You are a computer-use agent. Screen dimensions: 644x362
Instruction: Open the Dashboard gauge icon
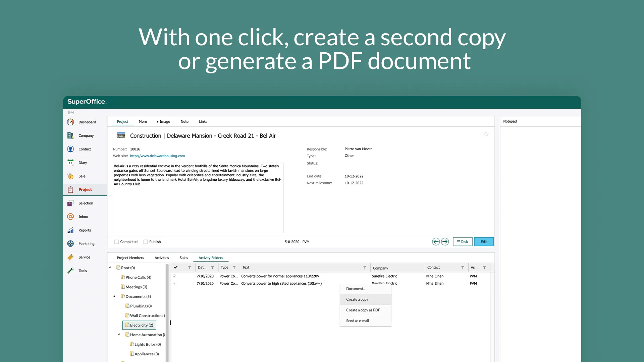70,122
